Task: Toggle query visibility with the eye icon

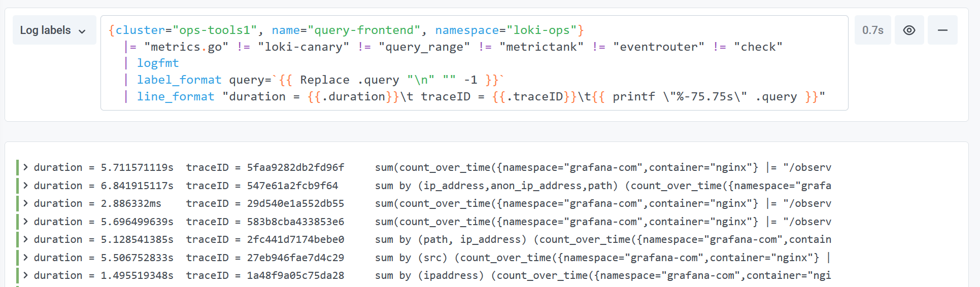Action: 909,30
